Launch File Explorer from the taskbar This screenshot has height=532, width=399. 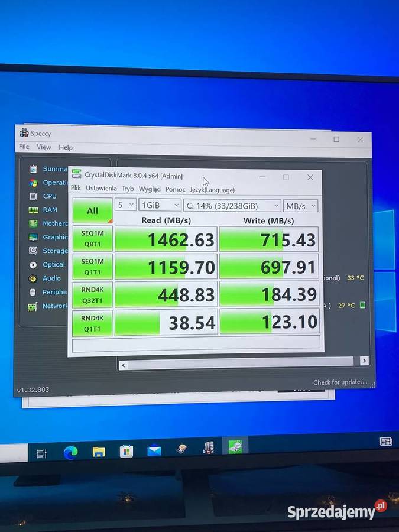pyautogui.click(x=99, y=452)
